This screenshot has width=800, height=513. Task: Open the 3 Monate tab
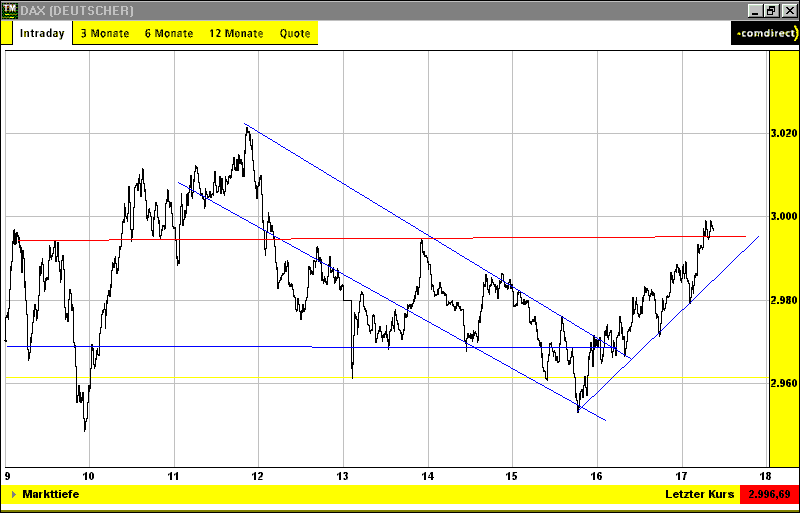105,34
